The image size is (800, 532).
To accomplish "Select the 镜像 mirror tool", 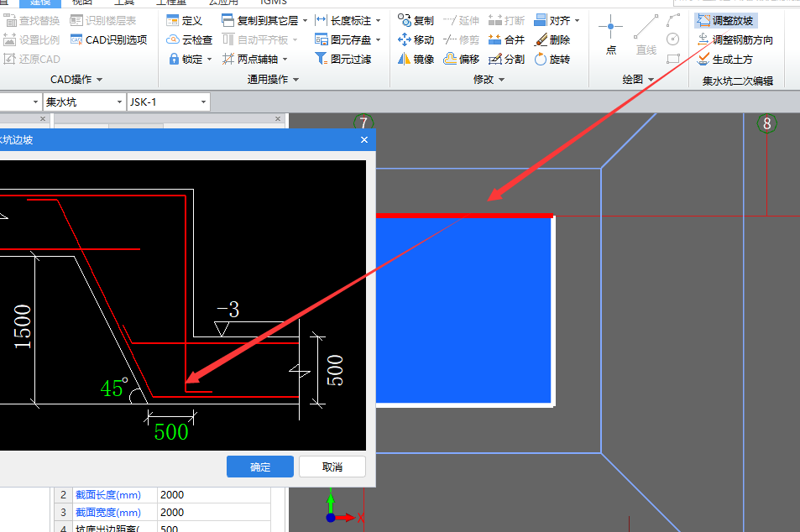I will (x=416, y=60).
